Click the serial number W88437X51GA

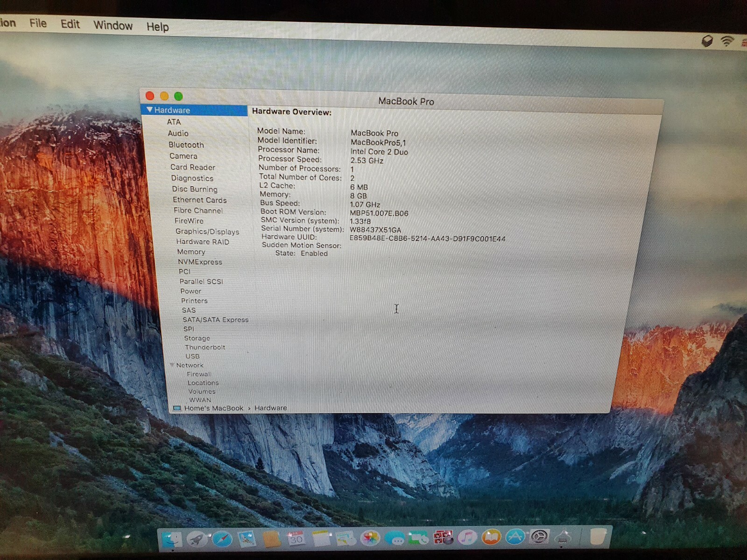[x=375, y=230]
